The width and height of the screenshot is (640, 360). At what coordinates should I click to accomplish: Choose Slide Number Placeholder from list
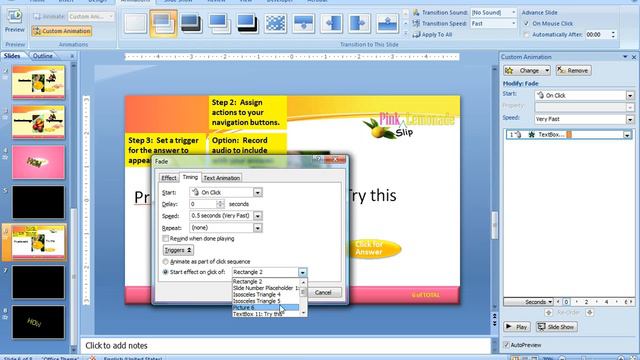point(266,288)
